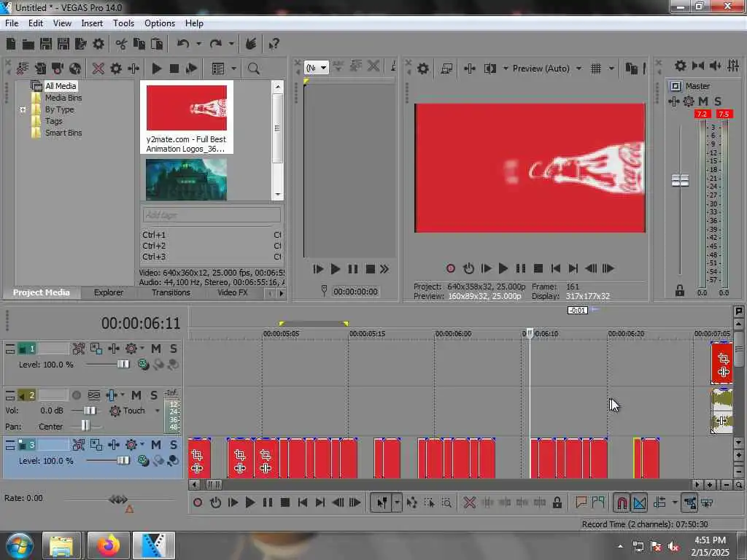Click the Add tags input field

[x=212, y=215]
